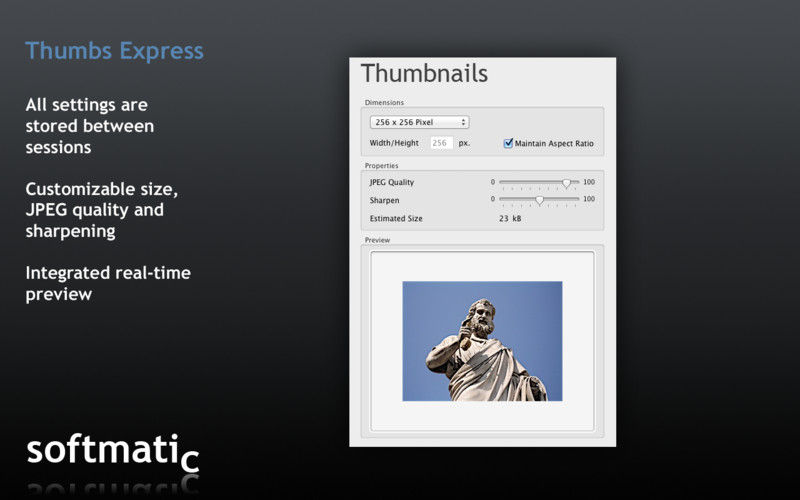Click the Width/Height input field showing 256

point(441,143)
